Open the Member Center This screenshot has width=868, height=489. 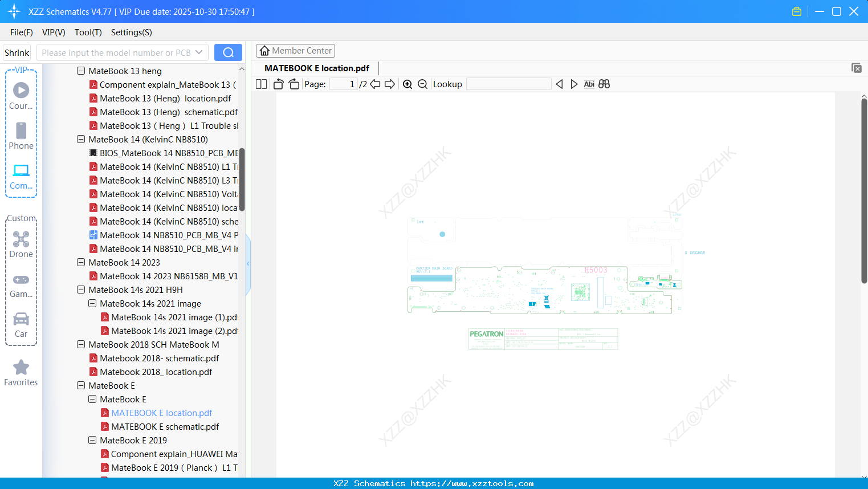295,50
